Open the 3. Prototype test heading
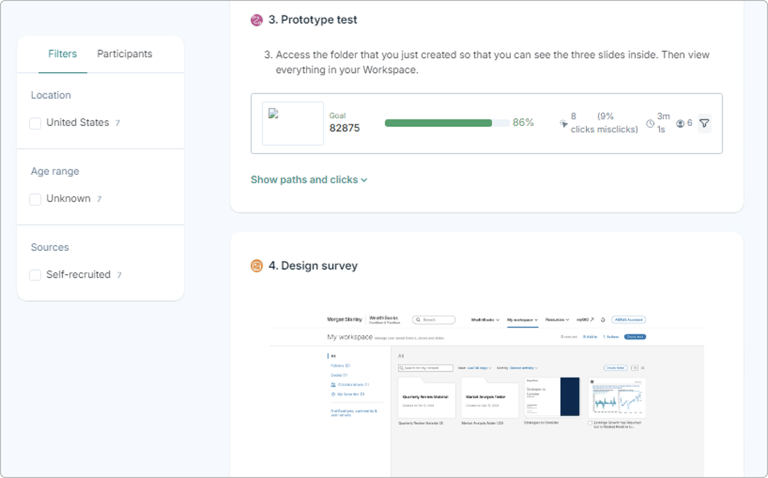The image size is (768, 478). pyautogui.click(x=313, y=19)
